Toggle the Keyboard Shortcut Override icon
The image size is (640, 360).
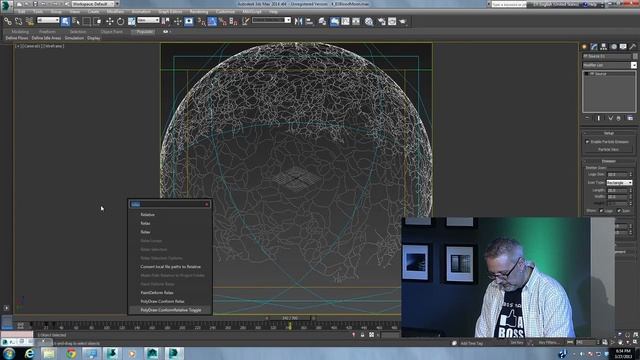click(189, 22)
